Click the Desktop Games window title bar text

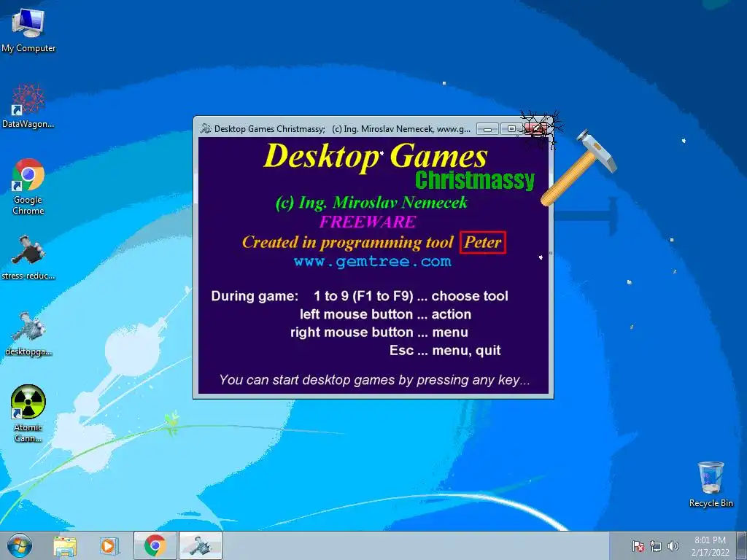coord(342,129)
